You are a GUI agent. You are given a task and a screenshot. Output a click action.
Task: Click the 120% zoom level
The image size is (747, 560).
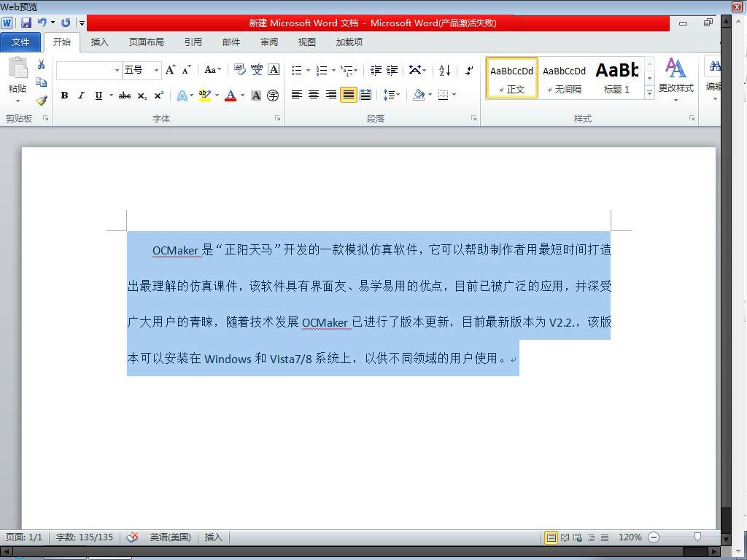[x=630, y=537]
